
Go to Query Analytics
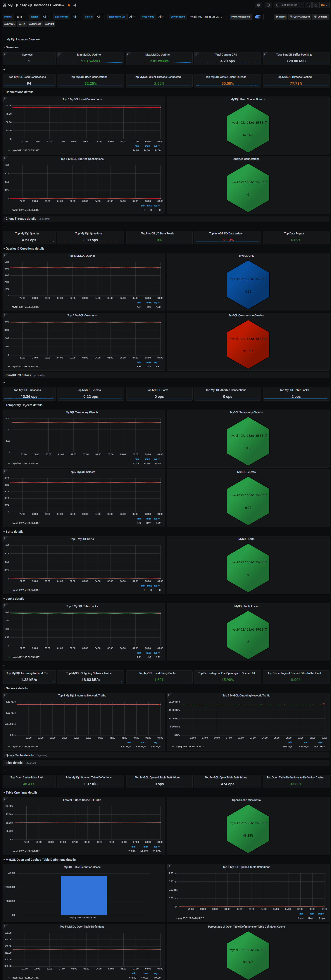[300, 17]
